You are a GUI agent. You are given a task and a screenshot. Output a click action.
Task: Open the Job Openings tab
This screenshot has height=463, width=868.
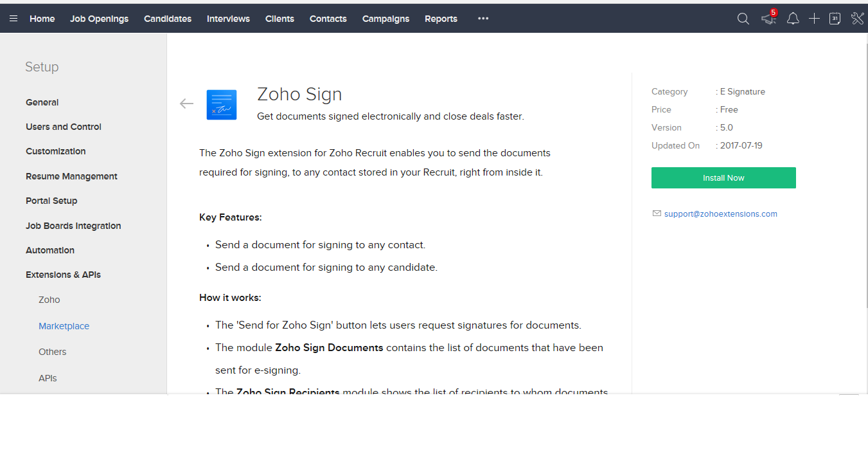(100, 19)
